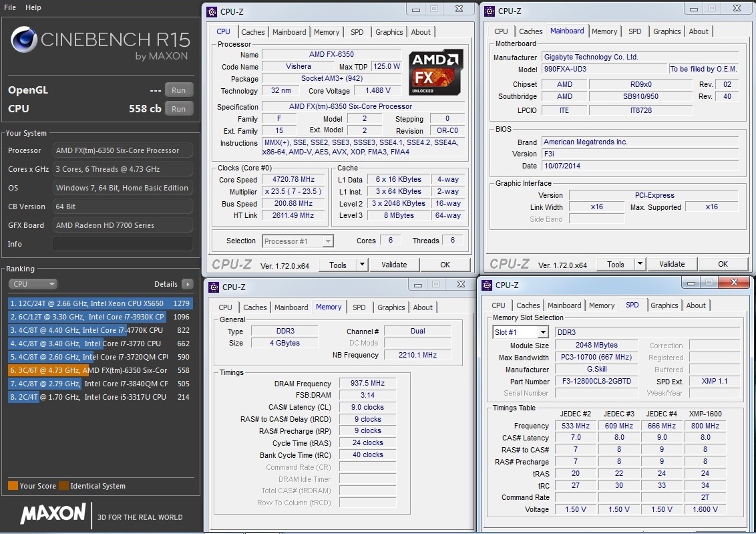The height and width of the screenshot is (534, 756).
Task: Expand Tools dropdown arrow in CPU window
Action: [x=362, y=265]
